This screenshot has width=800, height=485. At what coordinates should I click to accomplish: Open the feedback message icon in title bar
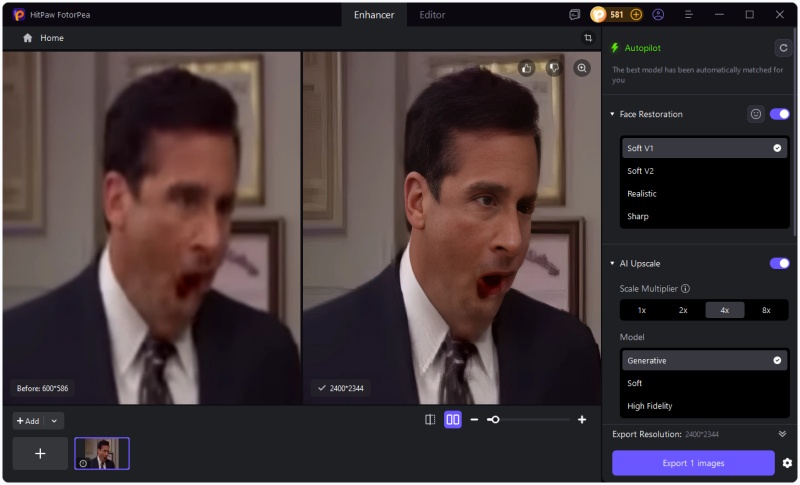click(574, 15)
